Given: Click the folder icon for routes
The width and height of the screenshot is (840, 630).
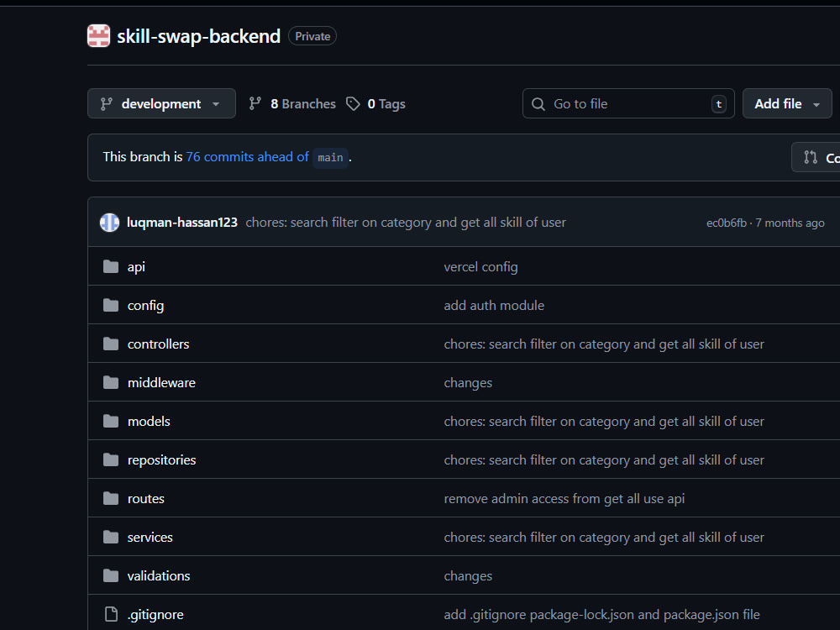Looking at the screenshot, I should (111, 497).
